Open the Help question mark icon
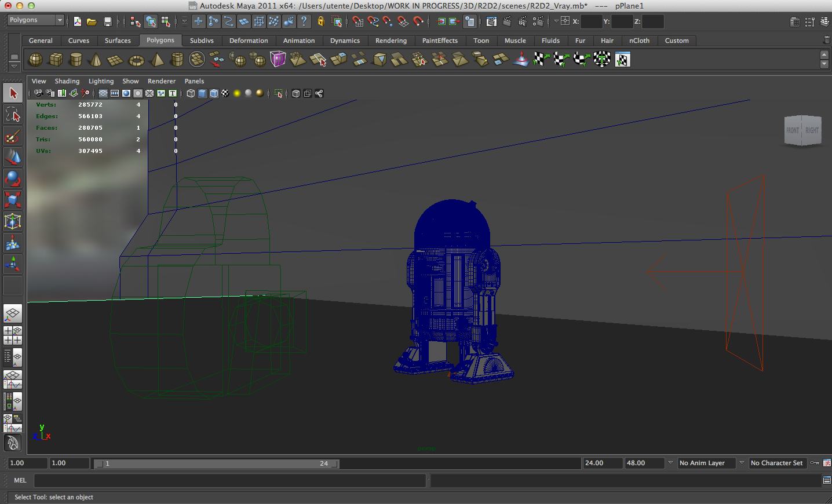Viewport: 832px width, 504px height. coord(304,21)
